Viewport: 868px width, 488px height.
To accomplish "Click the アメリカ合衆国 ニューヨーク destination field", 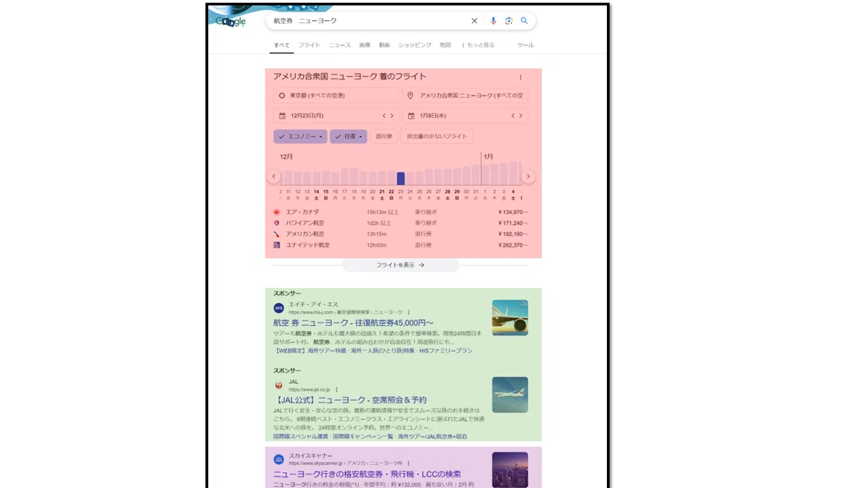I will (465, 95).
